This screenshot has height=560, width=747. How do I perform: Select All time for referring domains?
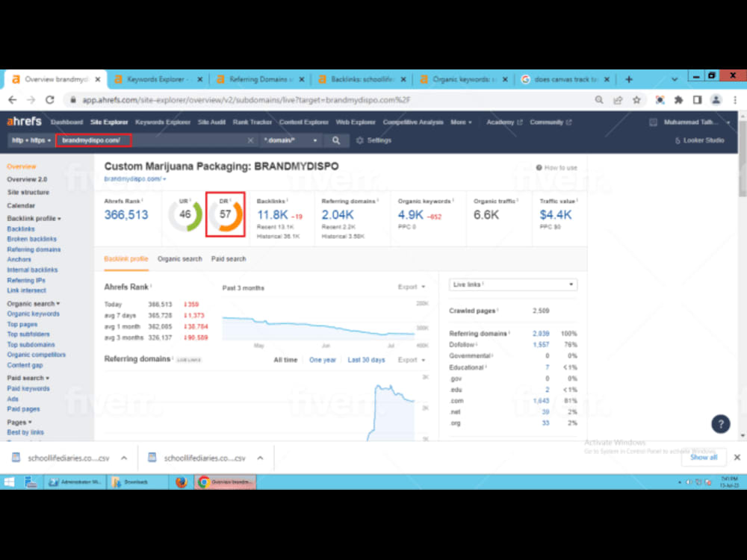click(285, 360)
